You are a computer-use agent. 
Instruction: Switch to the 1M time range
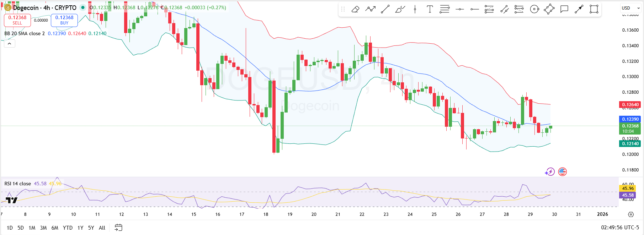tap(32, 228)
